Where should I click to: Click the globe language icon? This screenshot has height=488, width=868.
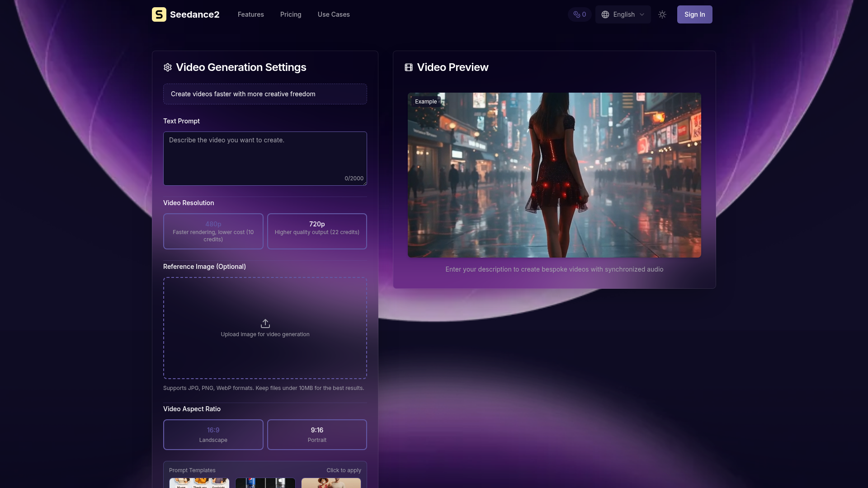click(x=605, y=14)
